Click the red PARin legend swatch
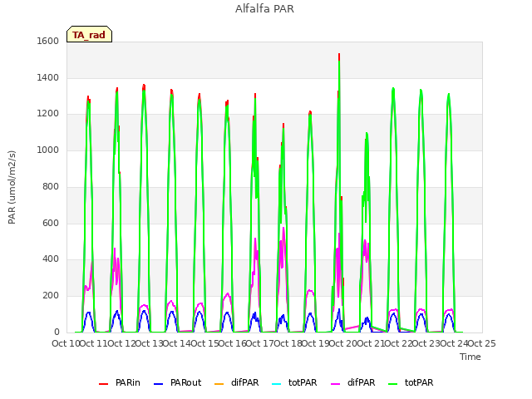The width and height of the screenshot is (532, 399). tap(103, 383)
